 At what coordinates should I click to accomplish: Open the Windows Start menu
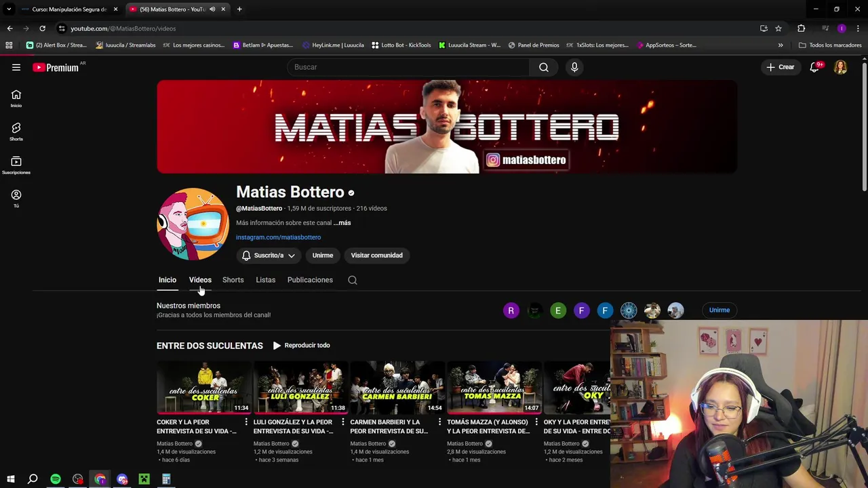coord(10,479)
